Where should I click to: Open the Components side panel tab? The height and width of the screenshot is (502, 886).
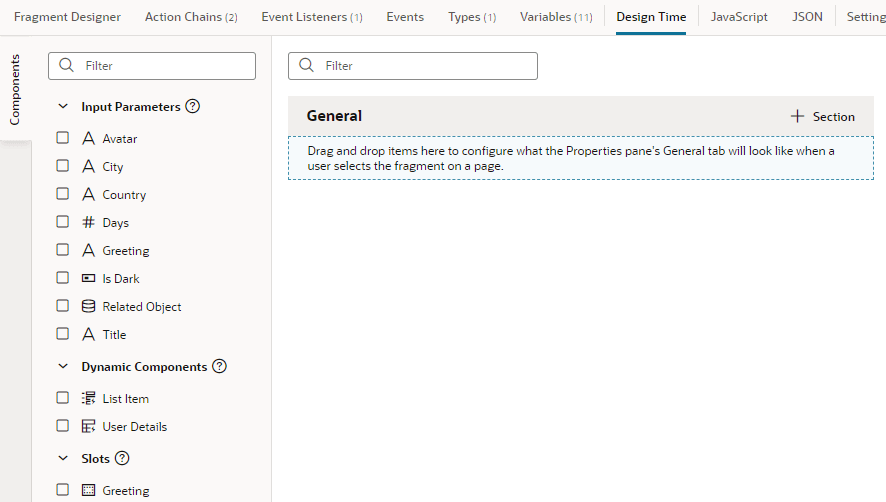tap(15, 90)
